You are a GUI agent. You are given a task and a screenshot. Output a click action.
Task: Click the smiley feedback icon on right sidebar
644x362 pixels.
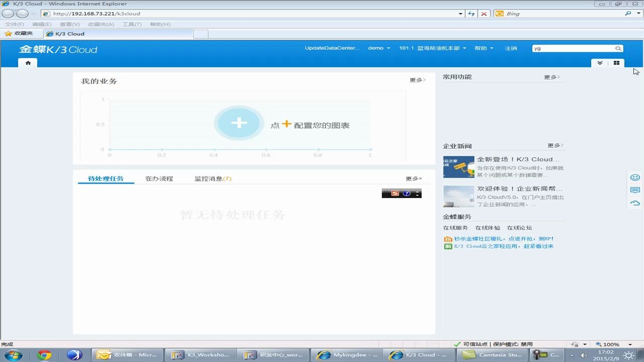[x=635, y=177]
